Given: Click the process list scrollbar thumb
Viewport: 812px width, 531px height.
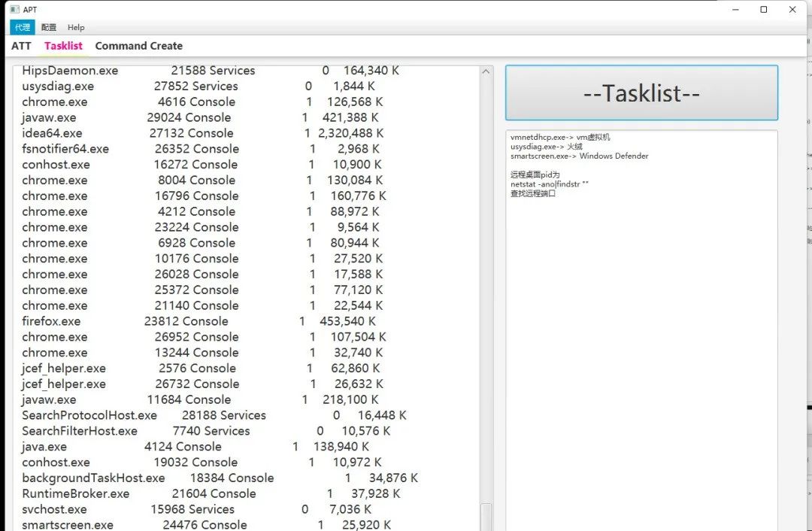Looking at the screenshot, I should (x=486, y=517).
